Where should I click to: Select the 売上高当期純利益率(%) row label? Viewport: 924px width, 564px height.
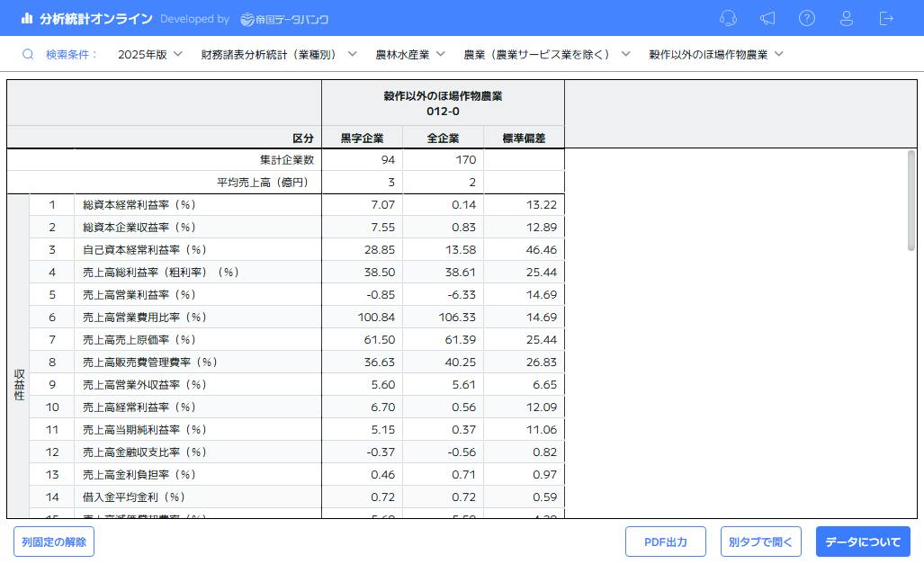pyautogui.click(x=144, y=430)
